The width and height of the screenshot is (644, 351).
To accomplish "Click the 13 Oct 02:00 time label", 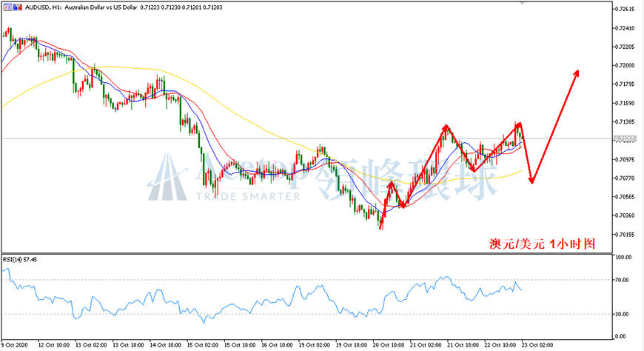I will click(91, 345).
